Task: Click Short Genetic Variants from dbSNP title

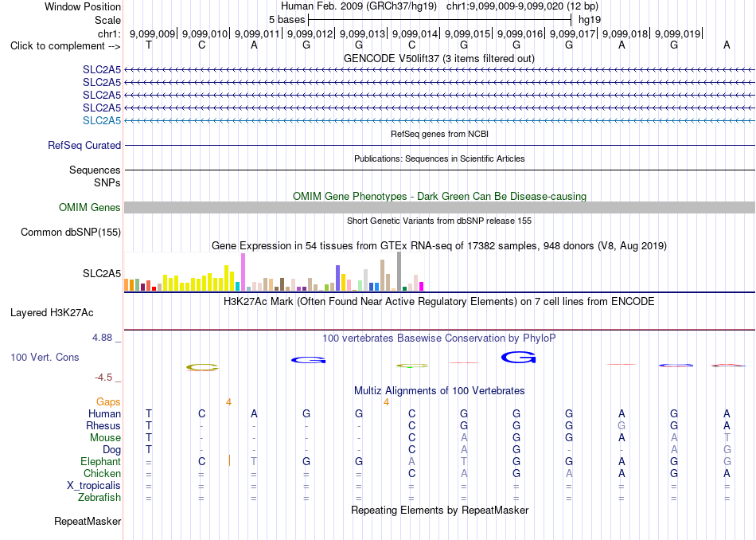Action: [439, 221]
